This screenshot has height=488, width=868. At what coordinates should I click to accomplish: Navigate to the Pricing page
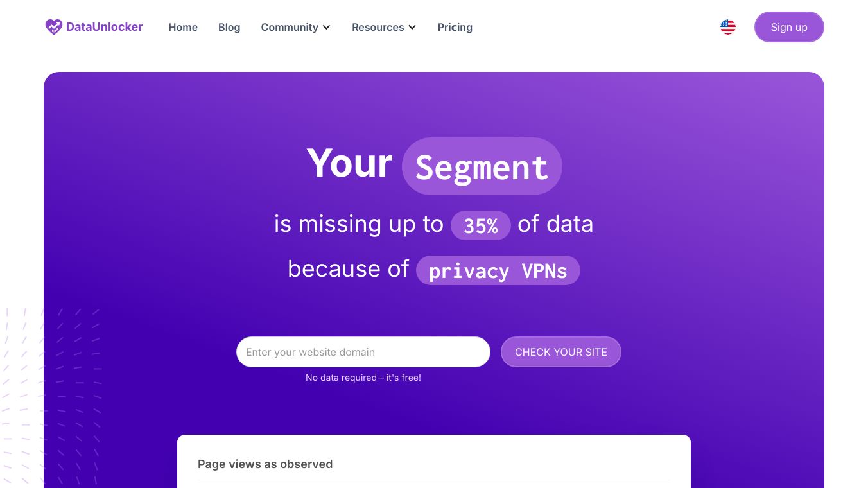point(455,27)
